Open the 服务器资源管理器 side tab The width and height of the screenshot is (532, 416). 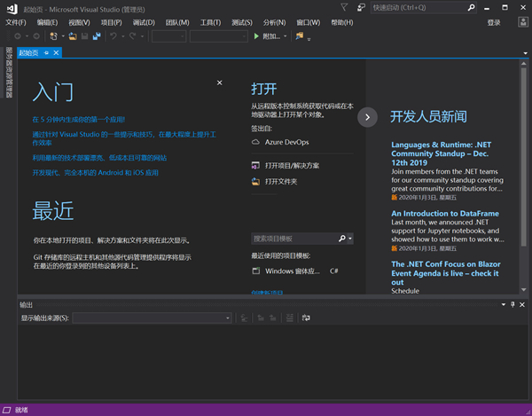(x=9, y=72)
